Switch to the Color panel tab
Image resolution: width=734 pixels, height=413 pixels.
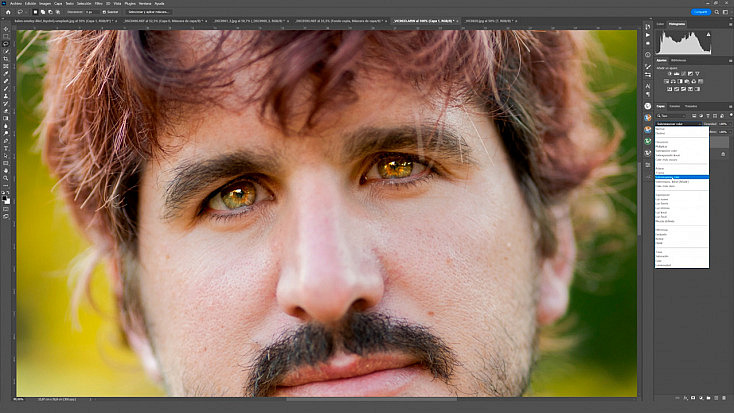(x=660, y=24)
